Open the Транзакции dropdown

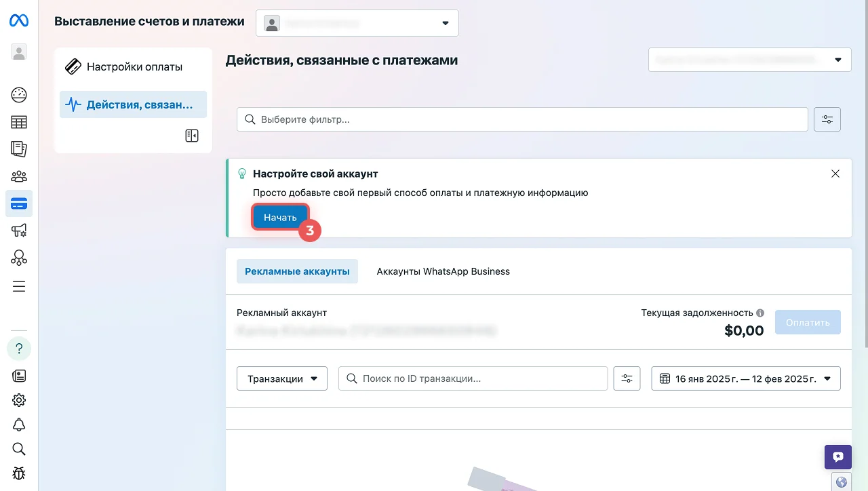point(282,378)
